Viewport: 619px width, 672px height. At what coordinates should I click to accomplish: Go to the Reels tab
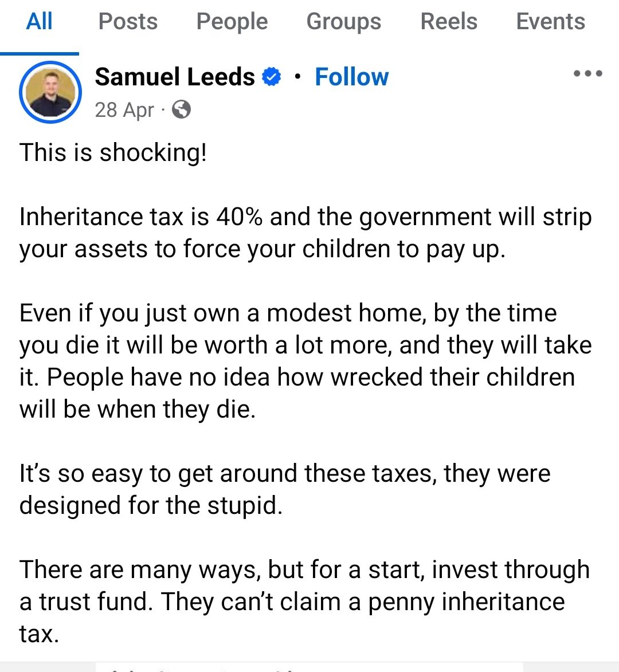pyautogui.click(x=449, y=22)
